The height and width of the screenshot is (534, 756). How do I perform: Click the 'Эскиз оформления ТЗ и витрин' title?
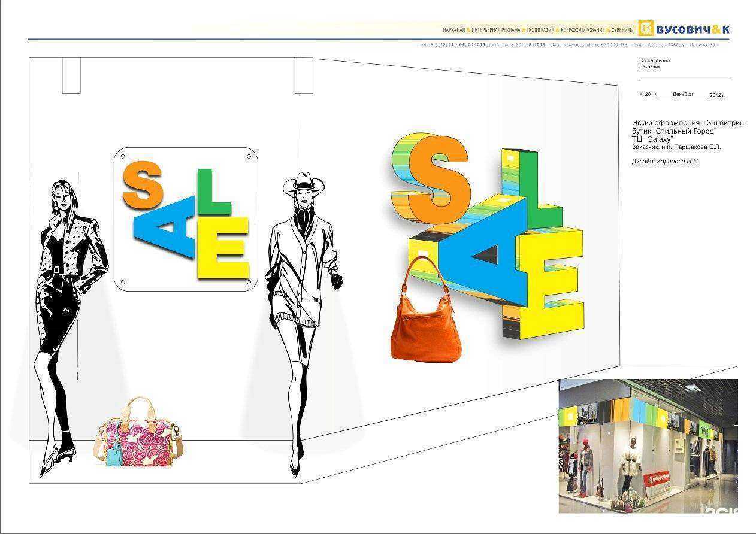688,123
